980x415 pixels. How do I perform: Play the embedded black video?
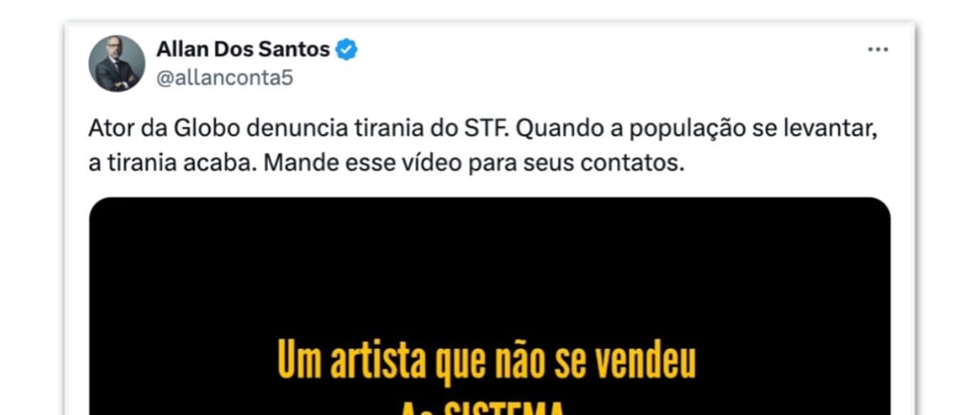(x=489, y=306)
